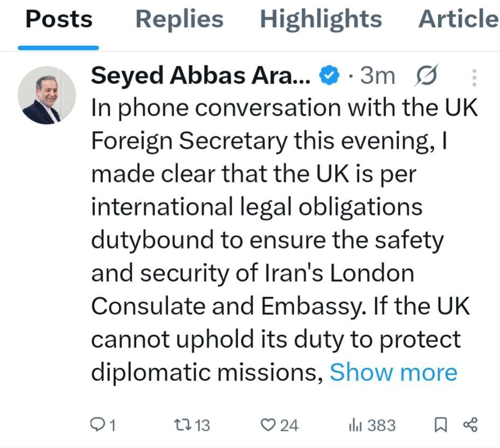Select the Posts tab
Screen dimensions: 500x448
(59, 19)
